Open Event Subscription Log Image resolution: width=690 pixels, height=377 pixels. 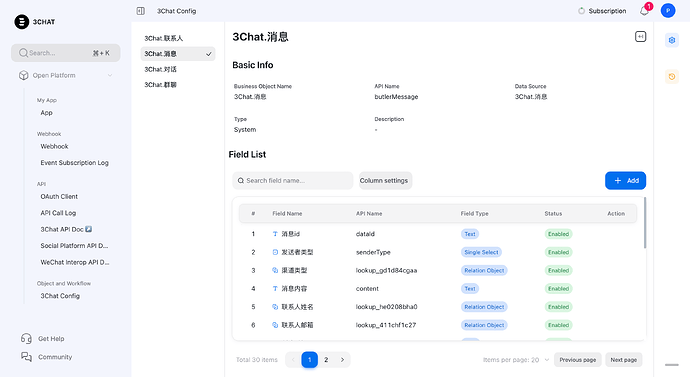(74, 163)
